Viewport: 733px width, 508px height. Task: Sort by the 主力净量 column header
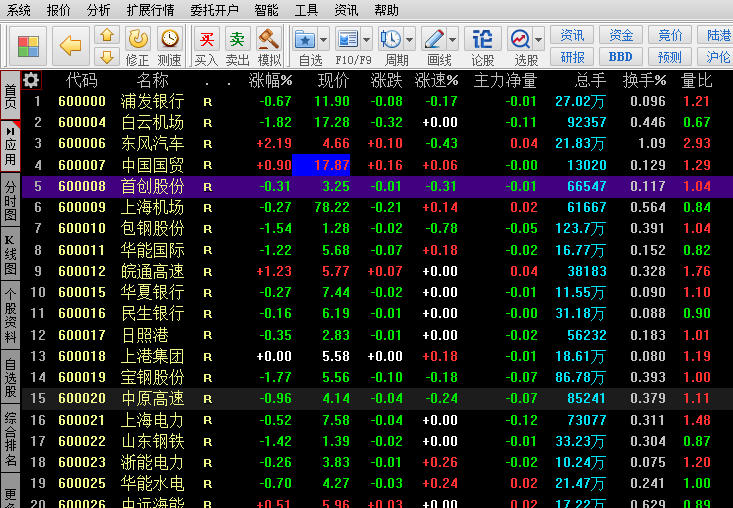tap(505, 80)
